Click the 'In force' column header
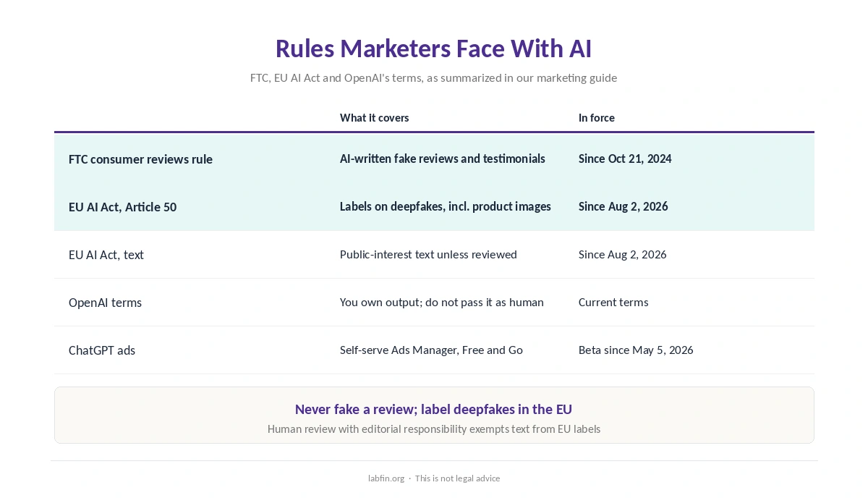Image resolution: width=868 pixels, height=498 pixels. coord(597,117)
